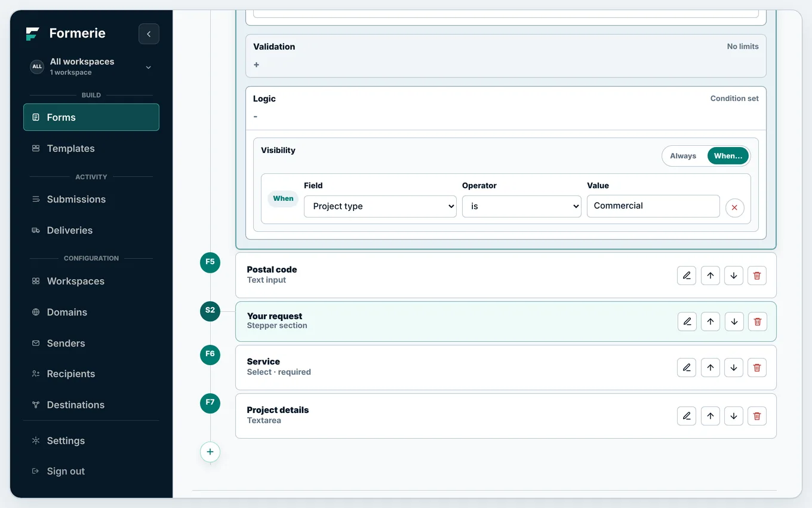Screen dimensions: 812x508
Task: Open Domains configuration
Action: [x=91, y=312]
